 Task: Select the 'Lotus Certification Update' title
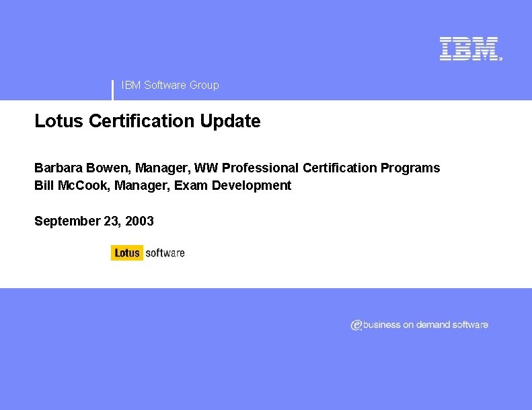point(147,121)
